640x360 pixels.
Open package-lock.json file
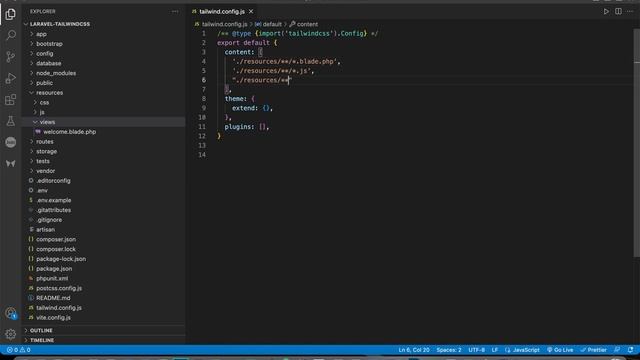pos(61,259)
